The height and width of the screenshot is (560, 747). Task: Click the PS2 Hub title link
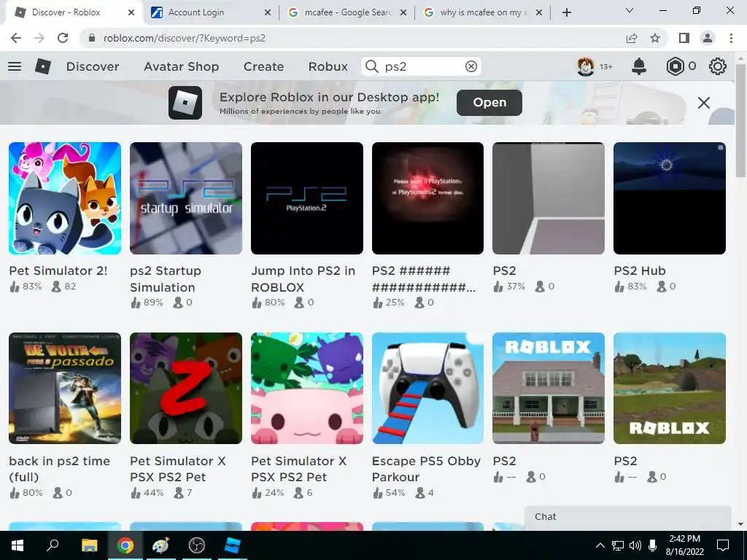[639, 271]
